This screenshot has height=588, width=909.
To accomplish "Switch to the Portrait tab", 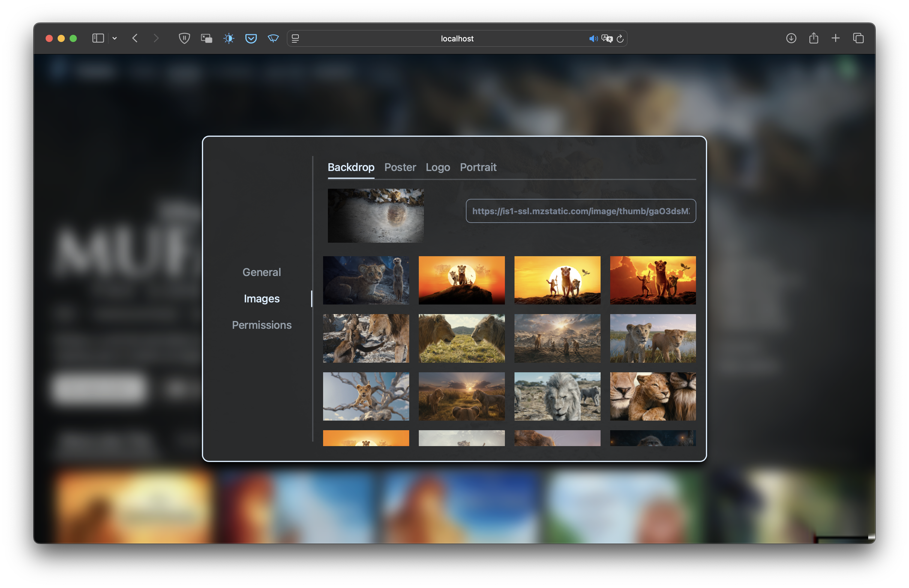I will click(x=478, y=167).
